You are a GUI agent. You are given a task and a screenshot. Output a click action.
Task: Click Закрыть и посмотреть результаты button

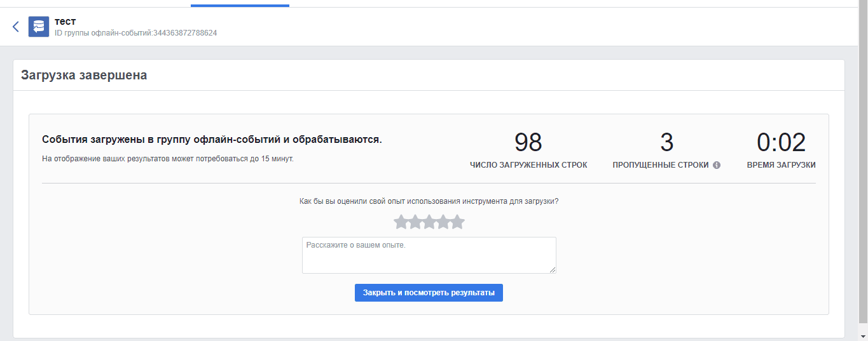click(x=429, y=293)
